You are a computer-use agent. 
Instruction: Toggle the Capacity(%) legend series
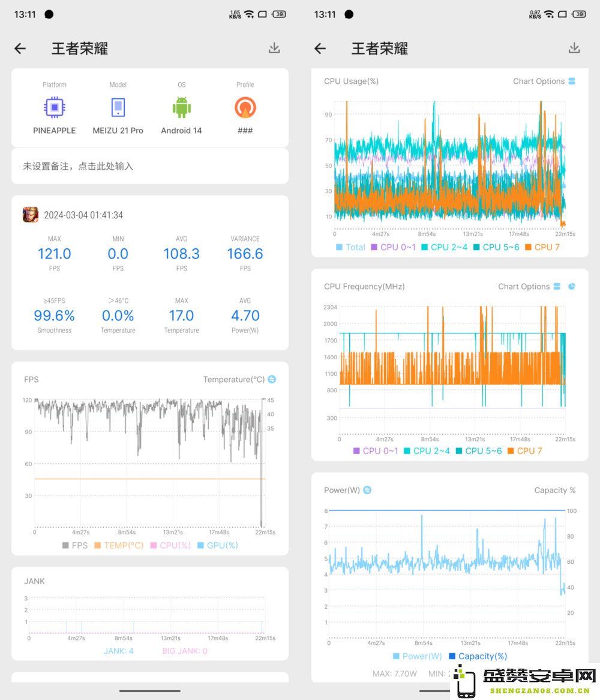(478, 656)
